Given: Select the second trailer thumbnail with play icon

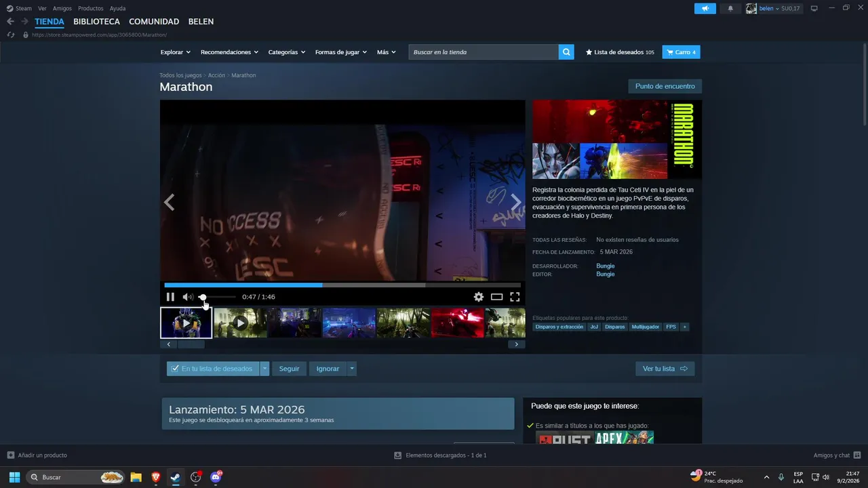Looking at the screenshot, I should [240, 323].
